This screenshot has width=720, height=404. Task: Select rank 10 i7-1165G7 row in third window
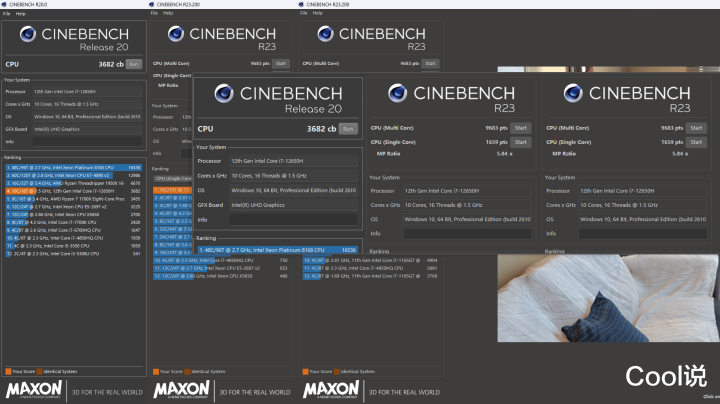coord(371,260)
